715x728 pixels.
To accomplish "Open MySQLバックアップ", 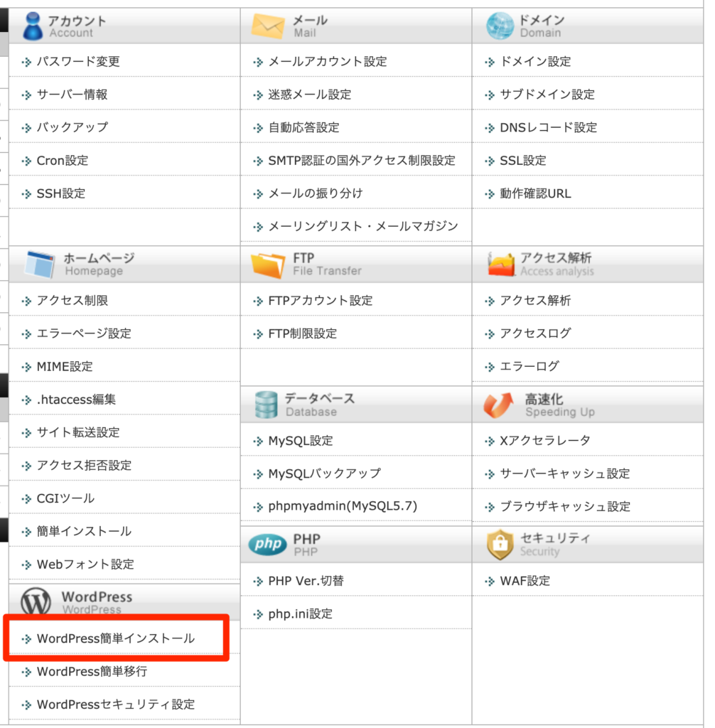I will coord(325,474).
